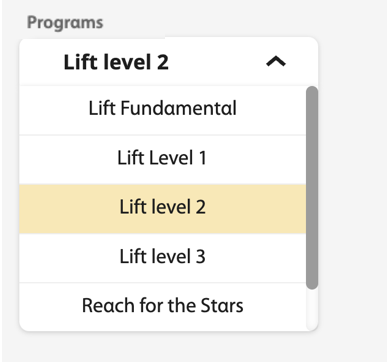
Task: Click scrollbar track below the gray thumb
Action: tap(312, 309)
